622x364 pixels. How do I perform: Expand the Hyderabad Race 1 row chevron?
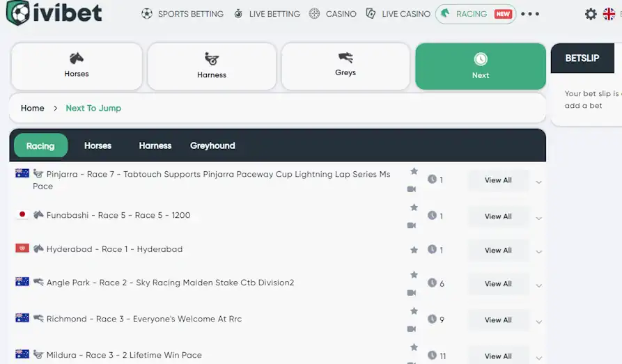click(538, 252)
